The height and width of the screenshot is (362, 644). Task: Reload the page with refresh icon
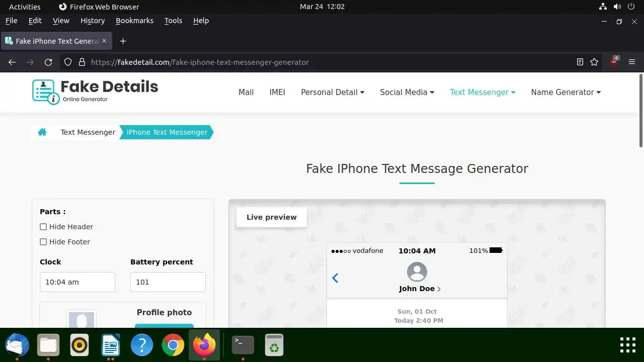pos(48,62)
